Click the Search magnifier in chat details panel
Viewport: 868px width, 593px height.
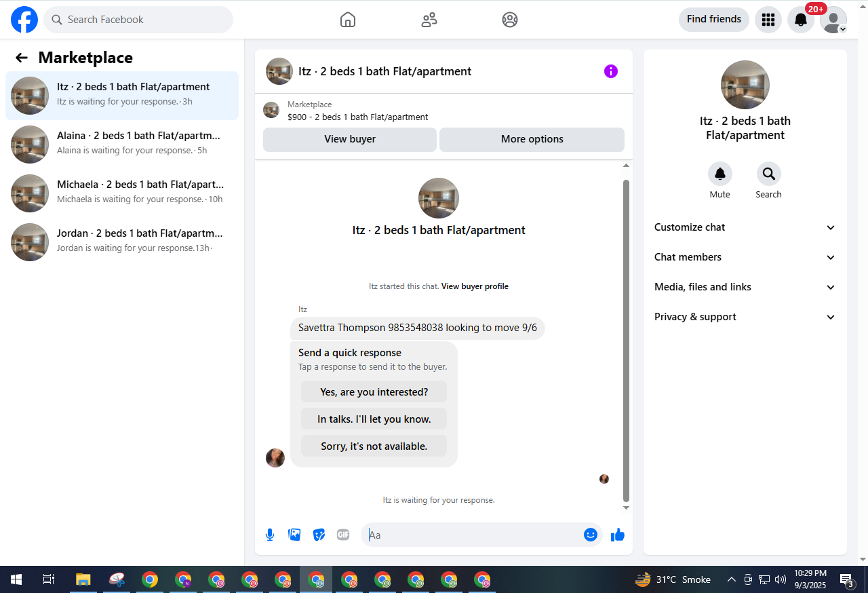tap(769, 174)
